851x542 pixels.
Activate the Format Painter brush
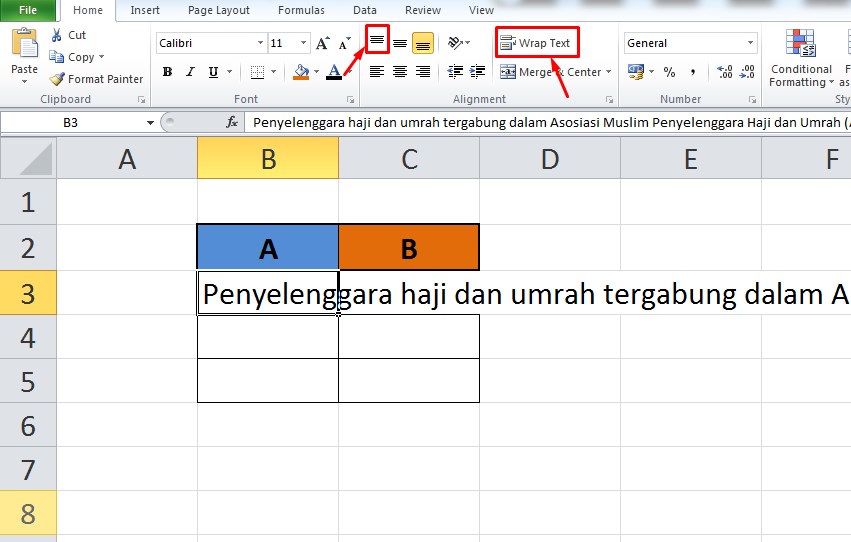click(96, 79)
